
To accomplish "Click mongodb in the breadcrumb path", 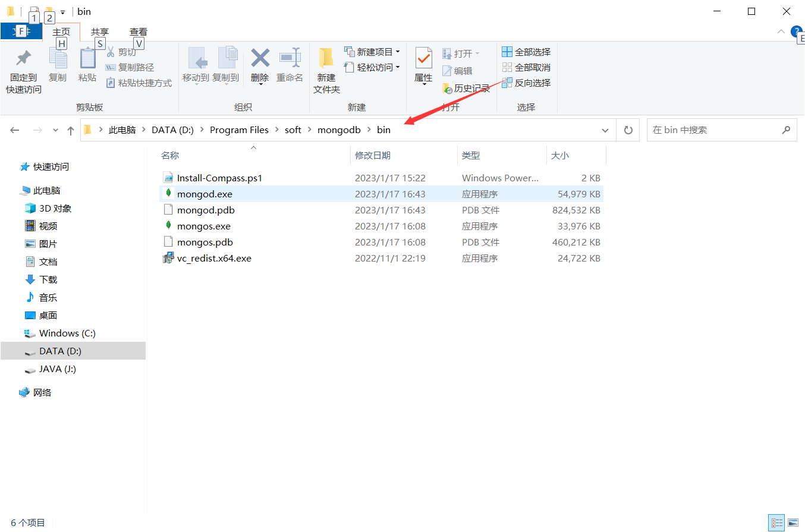I will [x=339, y=130].
